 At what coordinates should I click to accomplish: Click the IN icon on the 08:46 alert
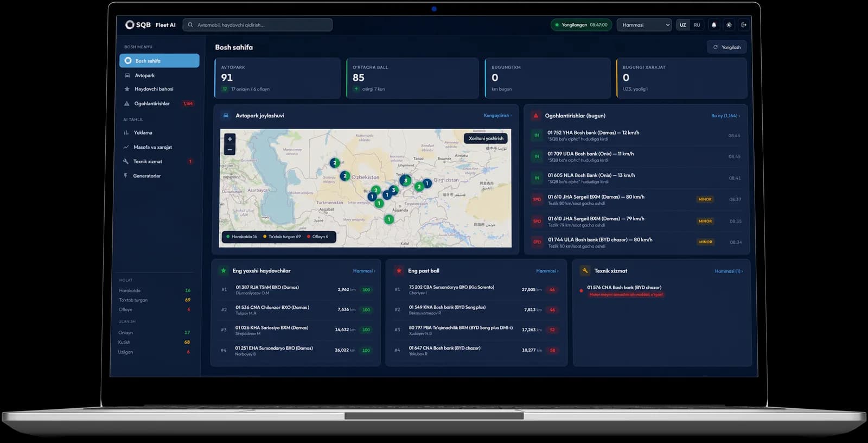click(x=537, y=135)
